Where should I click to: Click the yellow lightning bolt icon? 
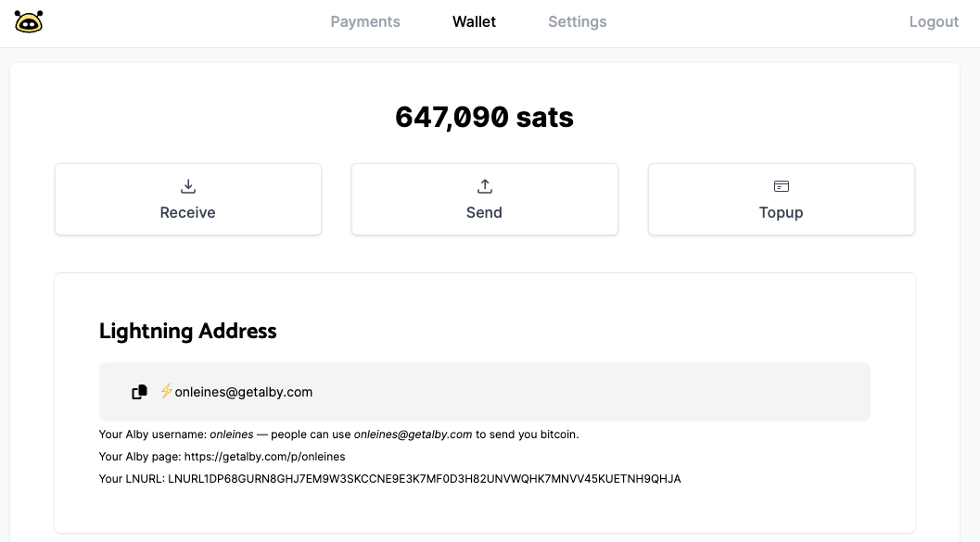pos(166,392)
